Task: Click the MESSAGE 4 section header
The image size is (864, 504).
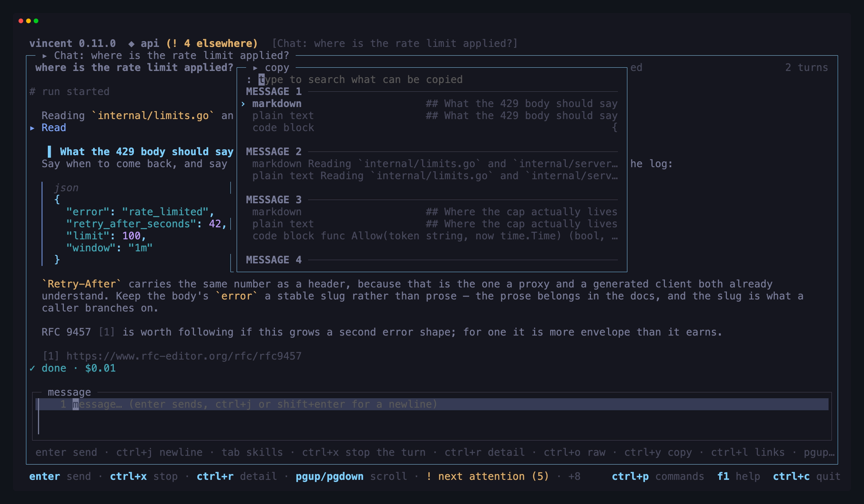Action: pos(274,260)
